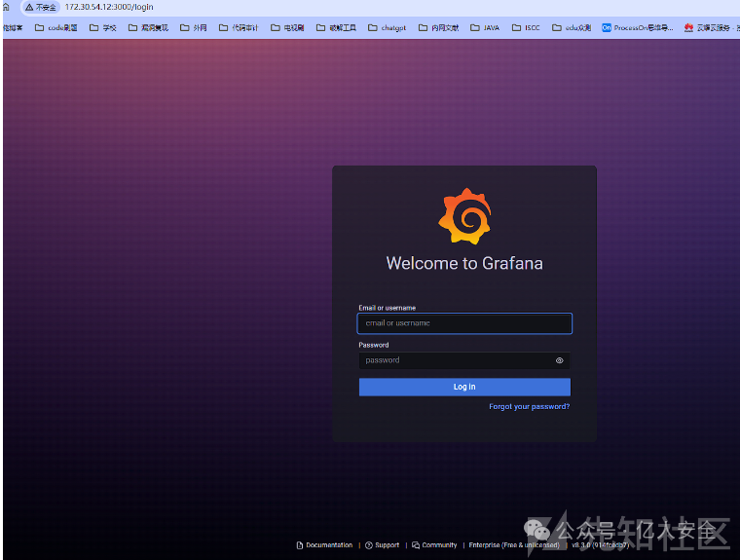The width and height of the screenshot is (740, 560).
Task: Open the edu bookmark folder
Action: (572, 28)
